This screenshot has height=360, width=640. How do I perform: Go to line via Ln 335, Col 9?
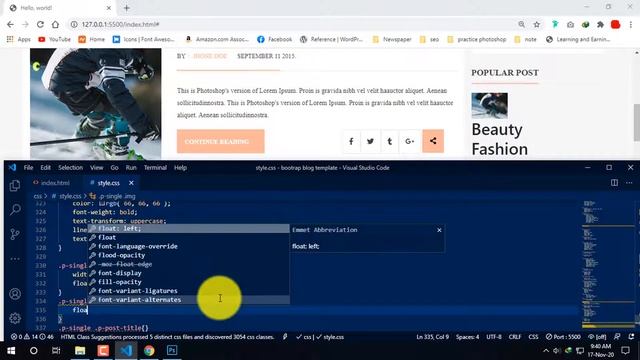point(433,337)
